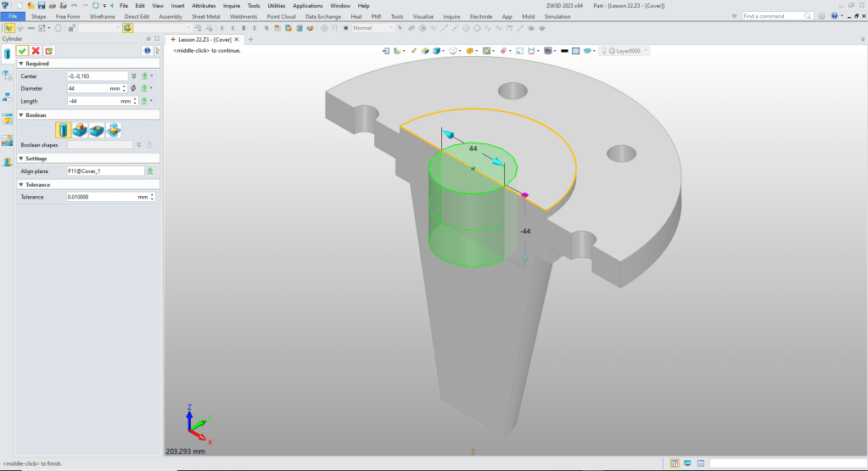
Task: Select the Base boolean cylinder option
Action: click(x=64, y=130)
